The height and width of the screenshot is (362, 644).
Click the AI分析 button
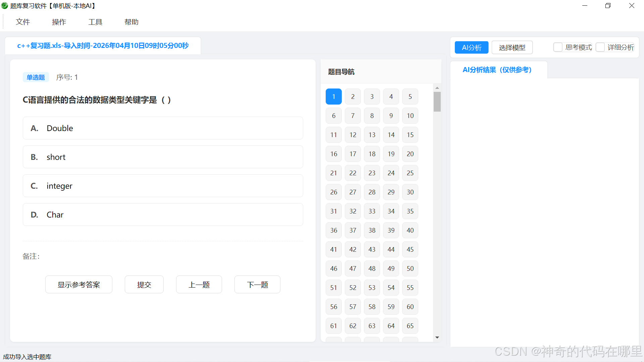(472, 48)
